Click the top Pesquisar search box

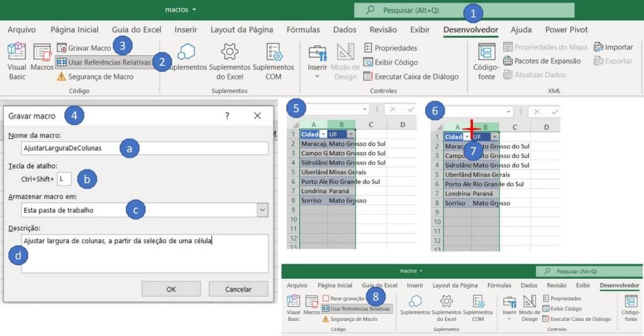(x=464, y=10)
